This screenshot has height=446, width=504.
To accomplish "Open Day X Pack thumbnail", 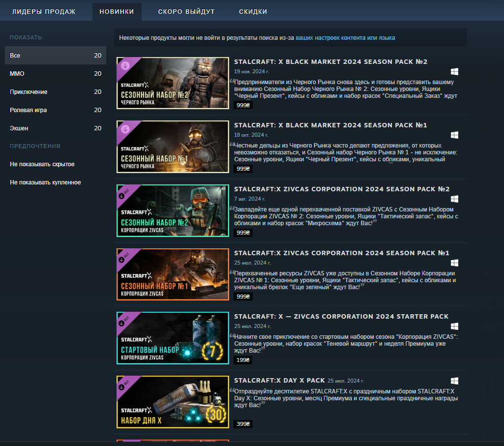I will pyautogui.click(x=173, y=402).
